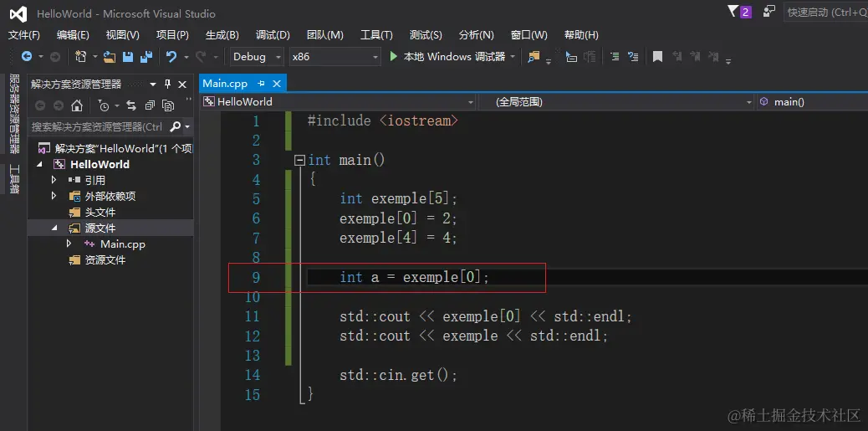Open the Solution Explorer search options dropdown
The height and width of the screenshot is (431, 868).
(x=187, y=127)
